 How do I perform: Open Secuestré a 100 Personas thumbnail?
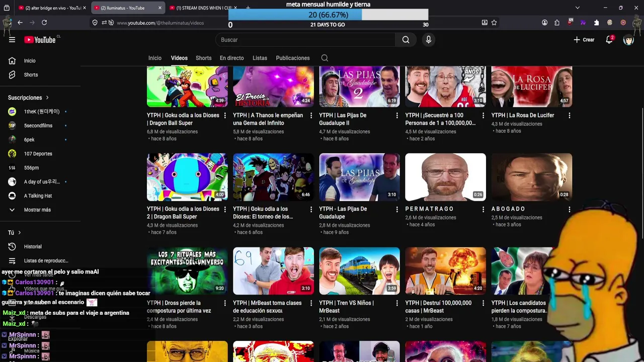[x=445, y=86]
